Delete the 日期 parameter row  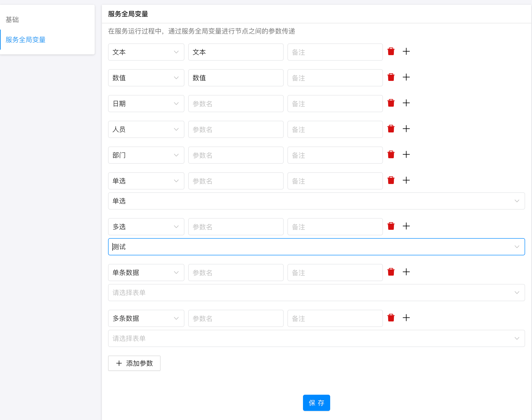391,103
